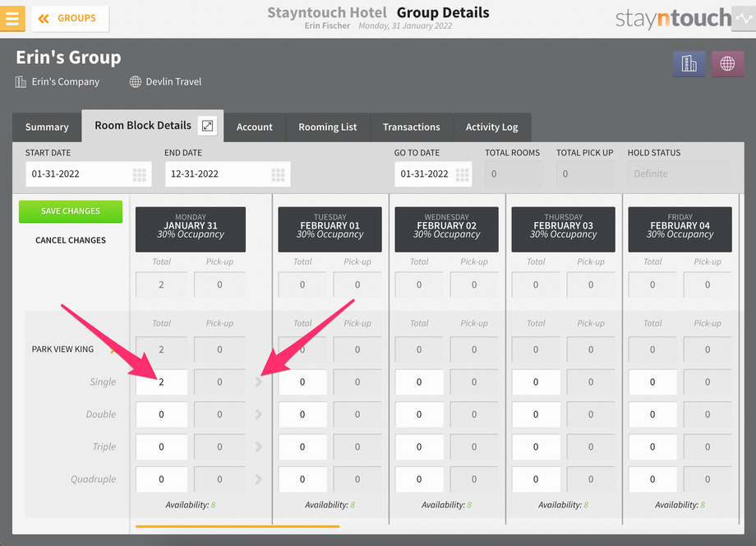Click the activity pulse icon beside the logo
The image size is (756, 546).
(744, 19)
